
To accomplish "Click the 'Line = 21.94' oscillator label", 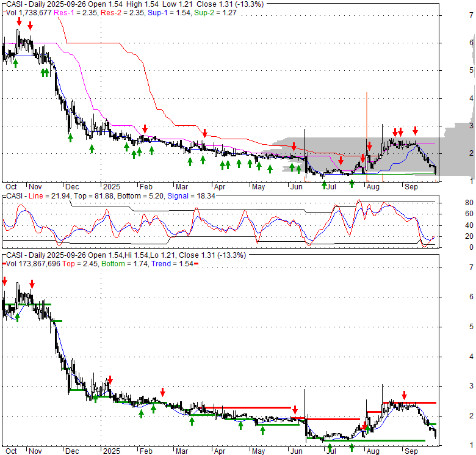I will (49, 196).
